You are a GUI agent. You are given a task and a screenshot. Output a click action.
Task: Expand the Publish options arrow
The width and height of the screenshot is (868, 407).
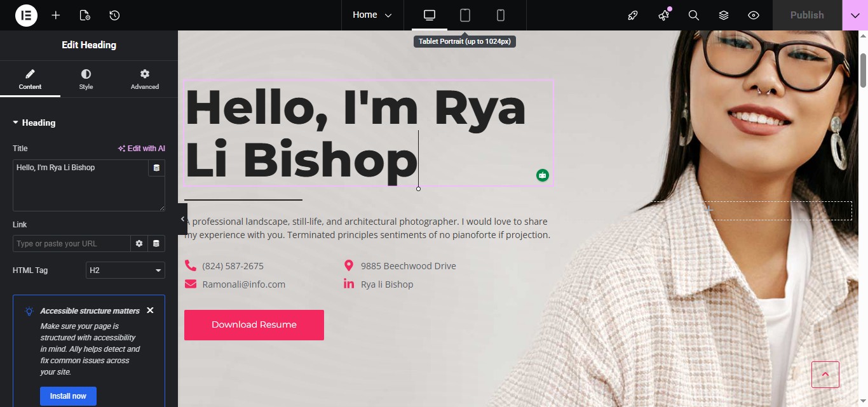(855, 15)
